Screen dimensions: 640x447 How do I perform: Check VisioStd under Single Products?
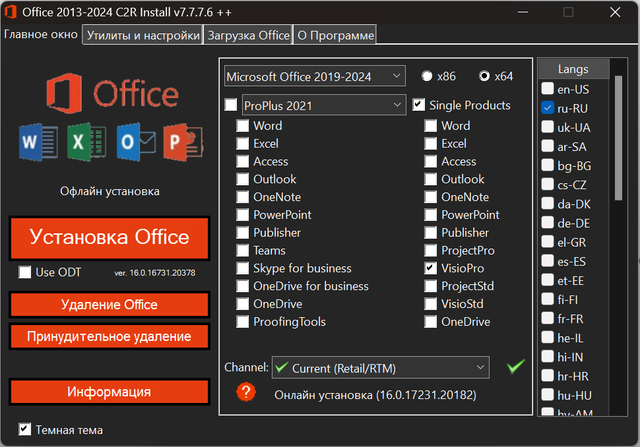430,304
